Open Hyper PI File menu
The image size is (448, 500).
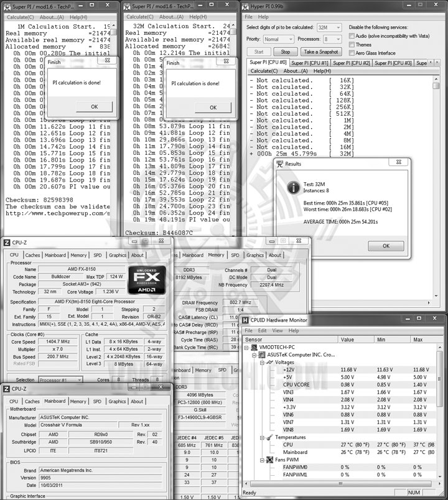[x=248, y=17]
